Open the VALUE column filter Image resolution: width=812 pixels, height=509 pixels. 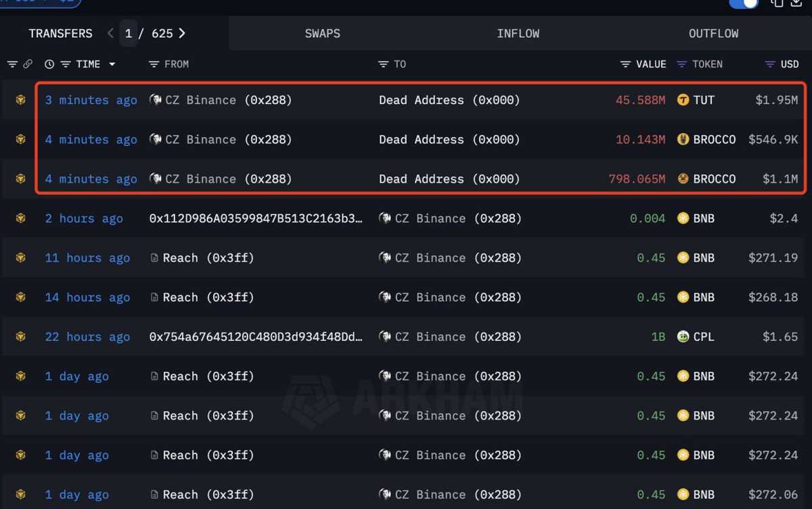pos(626,64)
